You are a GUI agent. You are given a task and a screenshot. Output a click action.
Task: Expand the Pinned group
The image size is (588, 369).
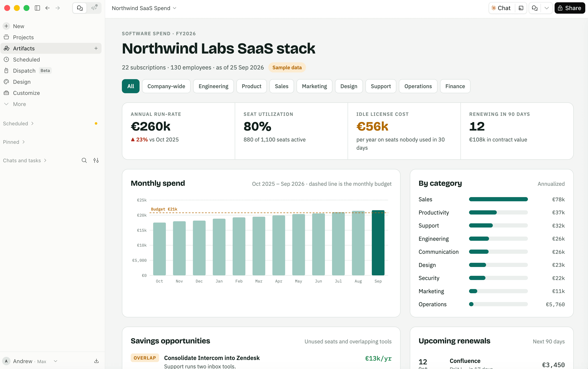click(14, 142)
